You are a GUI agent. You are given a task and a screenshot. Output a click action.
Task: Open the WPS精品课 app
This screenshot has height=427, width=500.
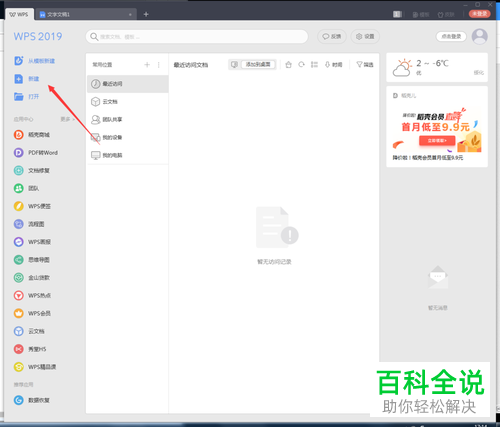[35, 367]
